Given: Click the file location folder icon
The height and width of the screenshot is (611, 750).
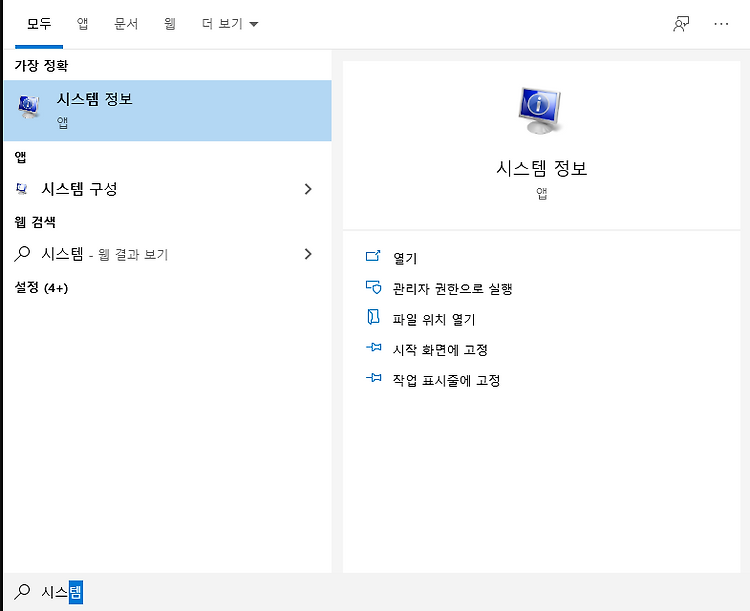Looking at the screenshot, I should (373, 317).
